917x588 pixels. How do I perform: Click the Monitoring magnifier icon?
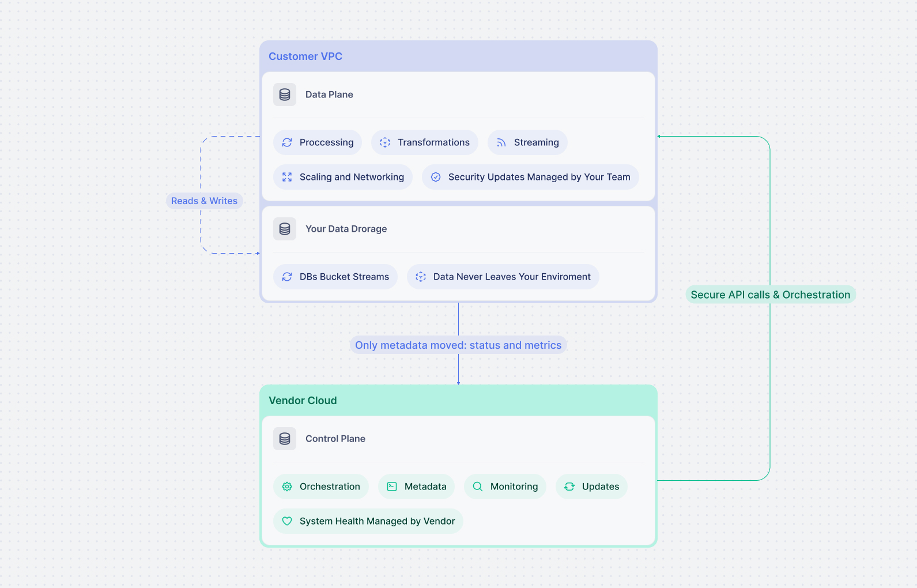pos(478,487)
